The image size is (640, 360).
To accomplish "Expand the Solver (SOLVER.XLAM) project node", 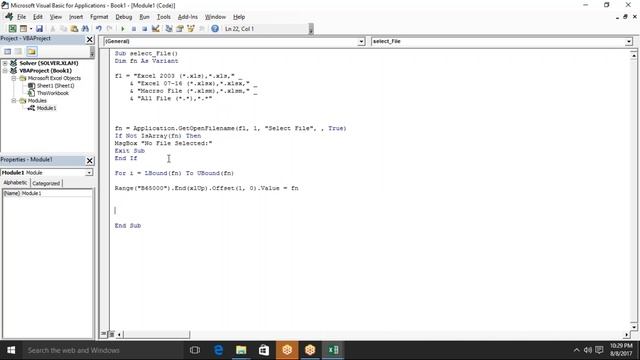I will [5, 63].
